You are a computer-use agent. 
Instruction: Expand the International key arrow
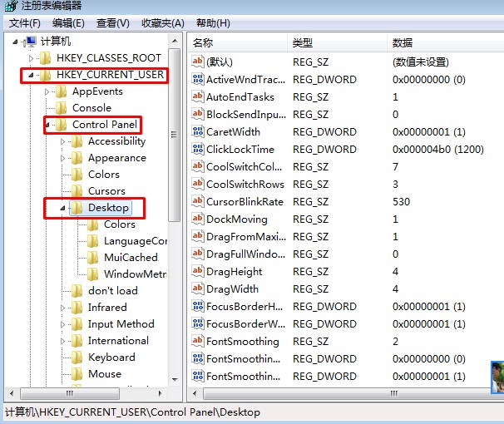(x=62, y=341)
